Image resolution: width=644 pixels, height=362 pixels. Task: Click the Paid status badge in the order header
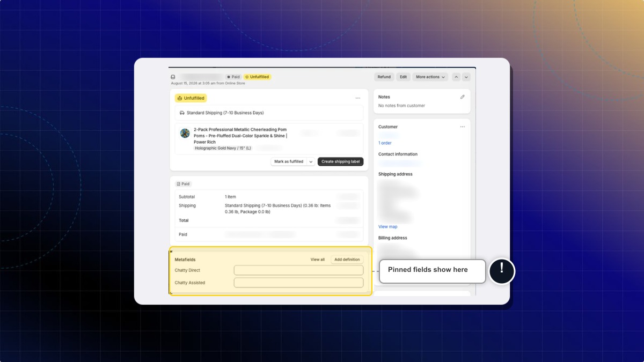coord(233,77)
